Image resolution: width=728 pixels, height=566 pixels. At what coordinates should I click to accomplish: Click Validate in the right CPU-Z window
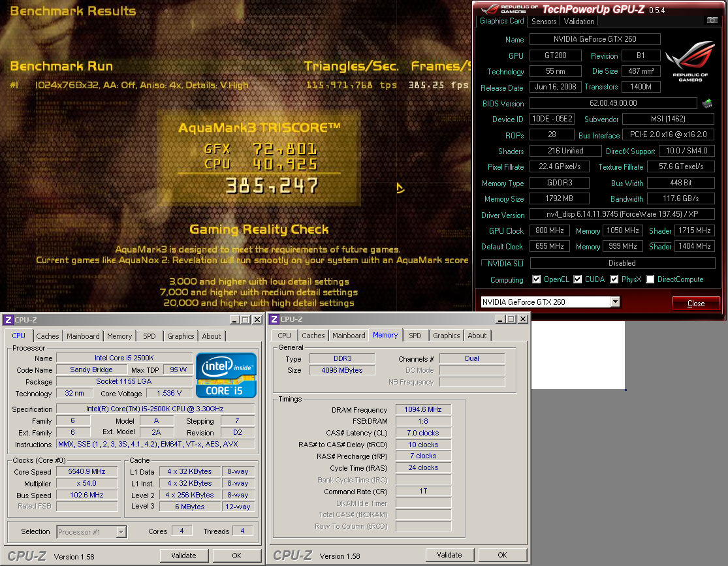[449, 556]
